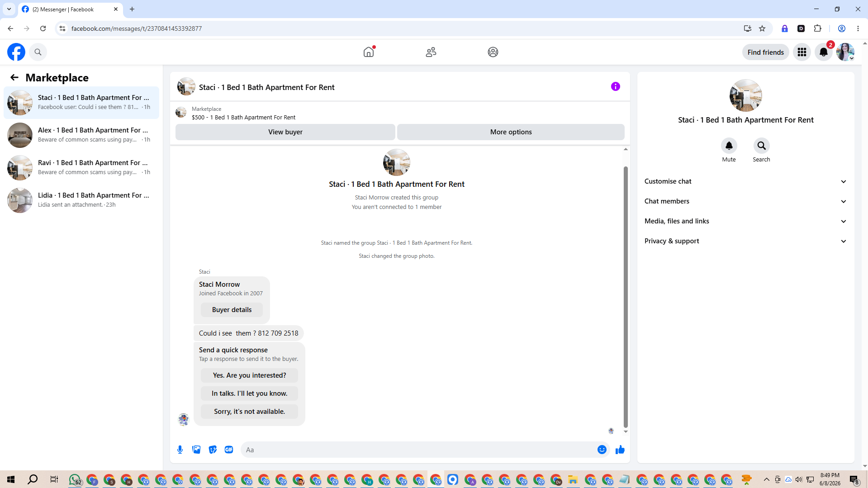Screen dimensions: 868x488
Task: Send quick response "Yes. Are you interested?"
Action: click(249, 375)
